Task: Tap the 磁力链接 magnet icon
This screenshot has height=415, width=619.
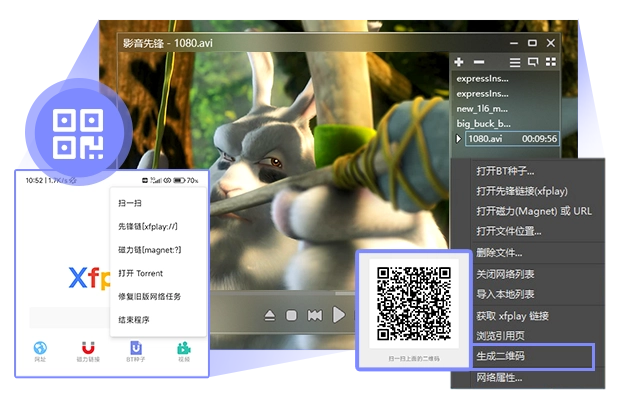Action: click(88, 349)
